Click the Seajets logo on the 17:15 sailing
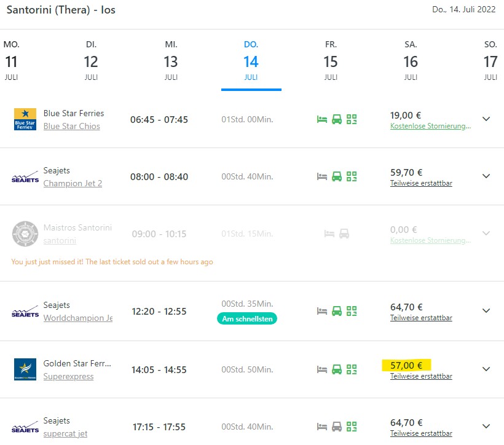Viewport: 504px width, 445px height. [25, 427]
